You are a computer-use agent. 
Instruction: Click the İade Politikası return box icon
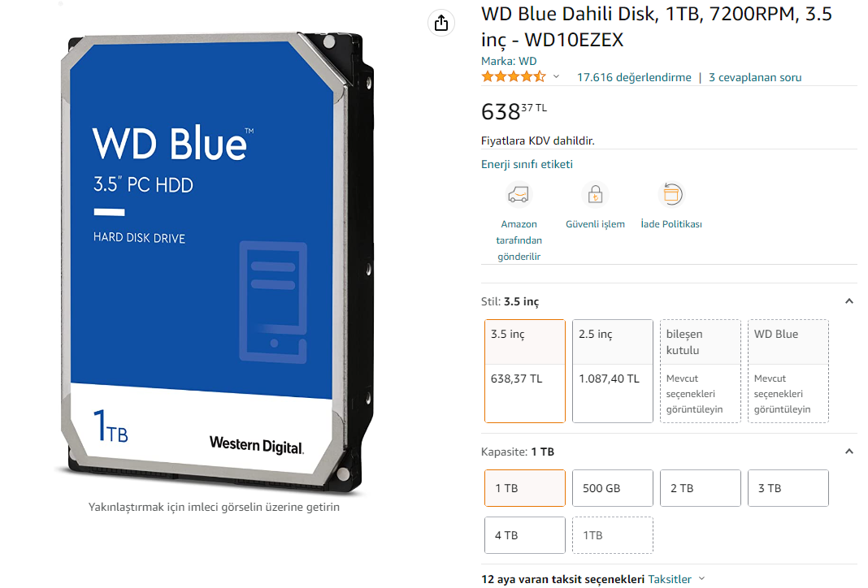coord(671,195)
